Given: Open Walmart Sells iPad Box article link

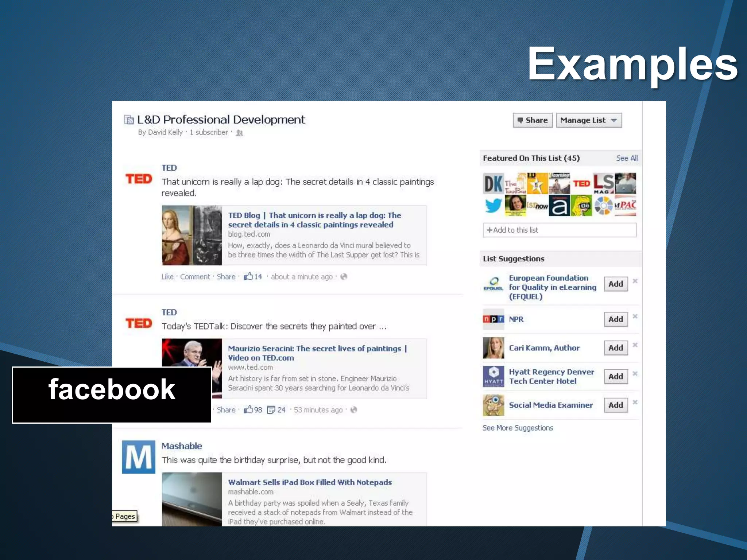Looking at the screenshot, I should [310, 482].
